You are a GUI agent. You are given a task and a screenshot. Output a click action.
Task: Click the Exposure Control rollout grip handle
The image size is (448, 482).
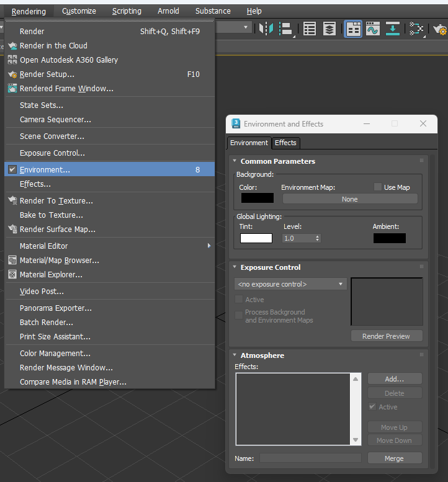pos(421,267)
